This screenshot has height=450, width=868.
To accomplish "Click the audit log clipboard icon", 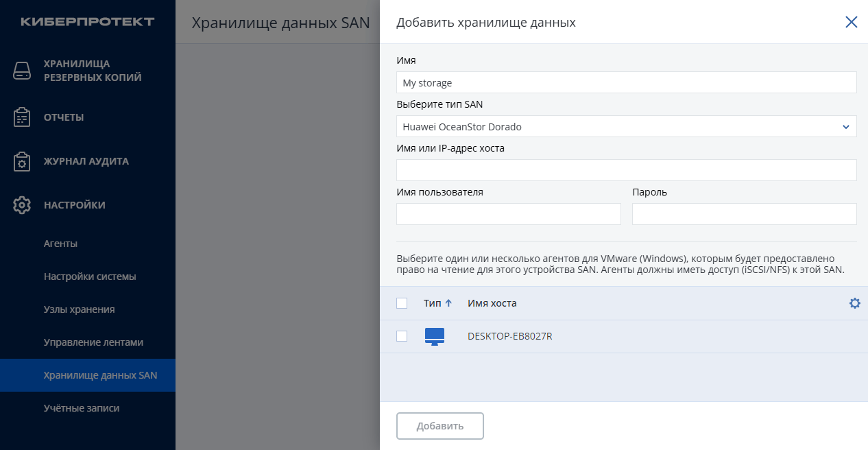I will tap(23, 161).
